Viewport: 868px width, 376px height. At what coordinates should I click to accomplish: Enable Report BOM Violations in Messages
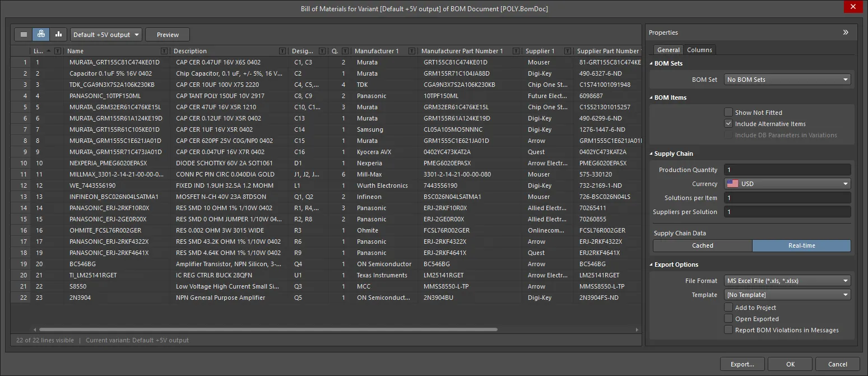point(728,329)
